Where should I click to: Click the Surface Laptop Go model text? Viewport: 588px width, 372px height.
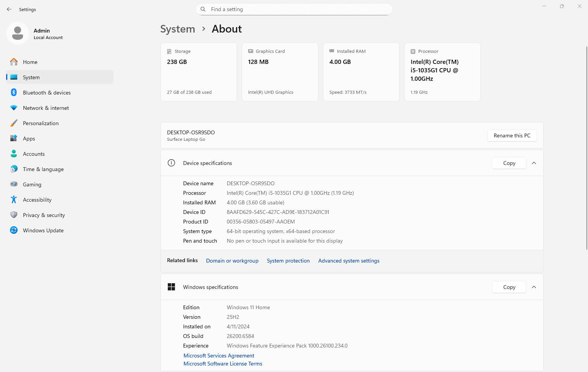pyautogui.click(x=186, y=139)
